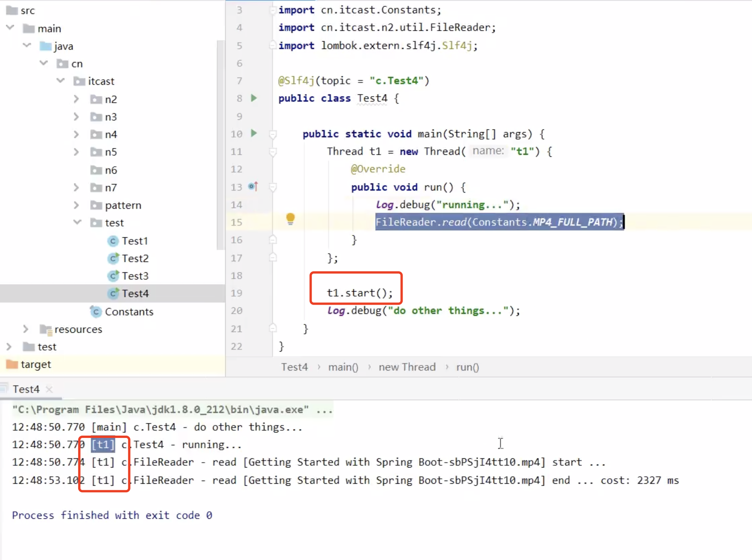752x560 pixels.
Task: Select the Test1 class file icon
Action: tap(113, 241)
